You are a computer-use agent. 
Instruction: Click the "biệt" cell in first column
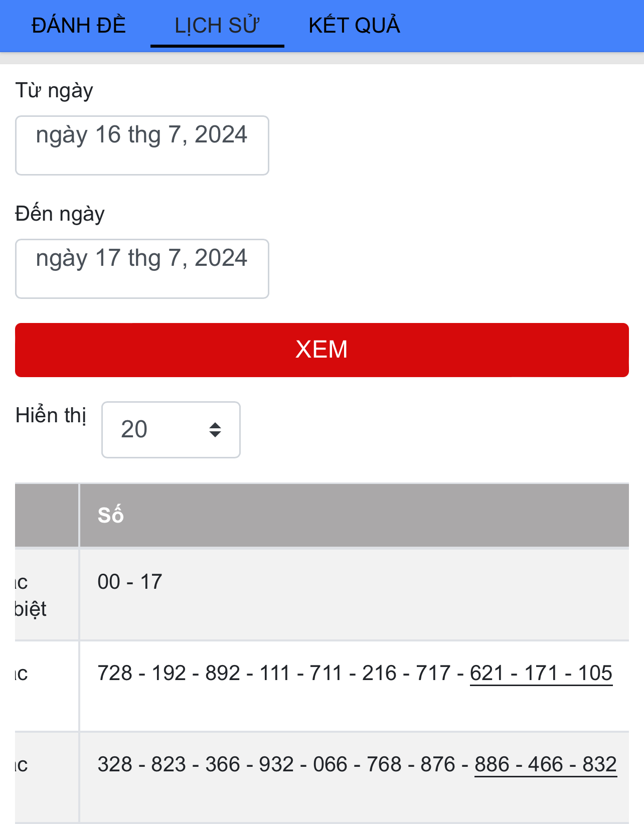click(31, 609)
